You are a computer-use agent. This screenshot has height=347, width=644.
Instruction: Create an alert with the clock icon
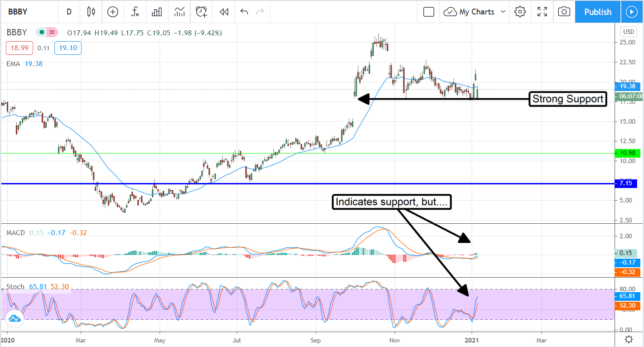coord(201,12)
